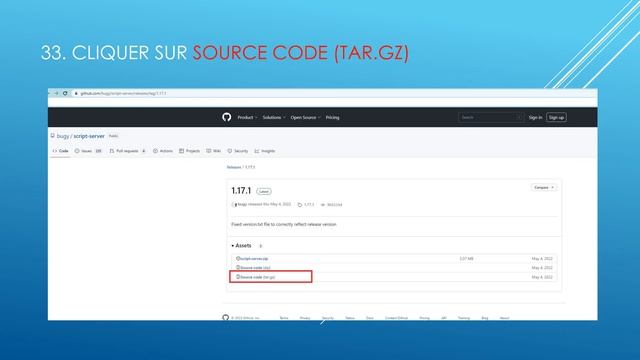This screenshot has height=360, width=640.
Task: Click the tag icon next to 1.17.1
Action: coord(300,204)
